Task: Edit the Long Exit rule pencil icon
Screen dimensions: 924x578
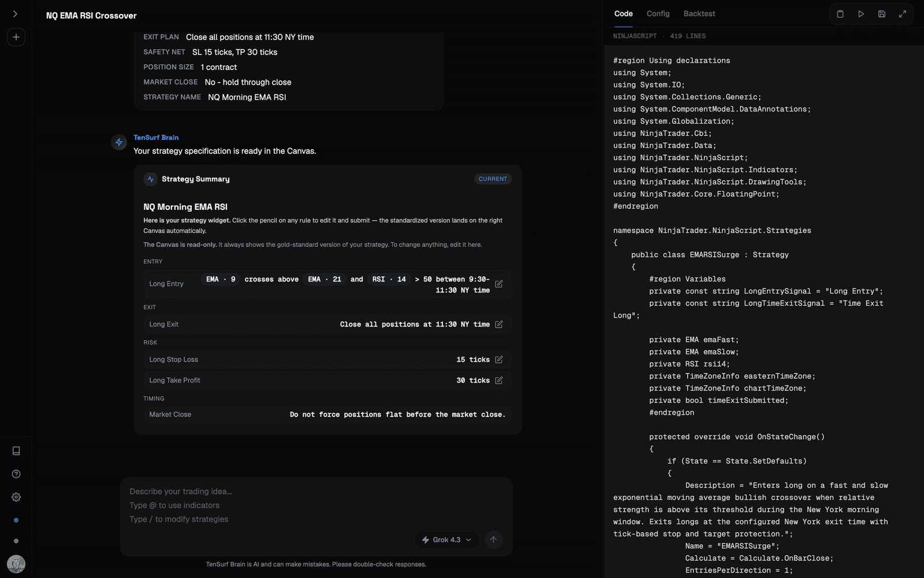Action: (499, 324)
